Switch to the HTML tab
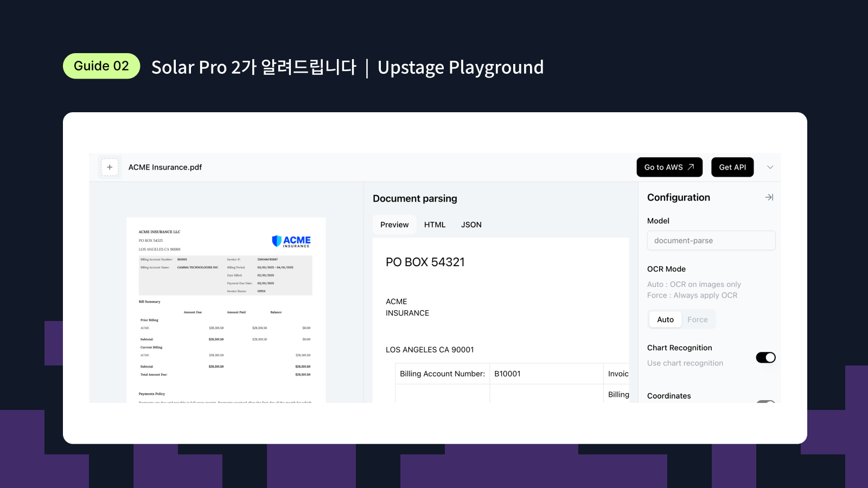Viewport: 868px width, 488px height. [x=435, y=224]
